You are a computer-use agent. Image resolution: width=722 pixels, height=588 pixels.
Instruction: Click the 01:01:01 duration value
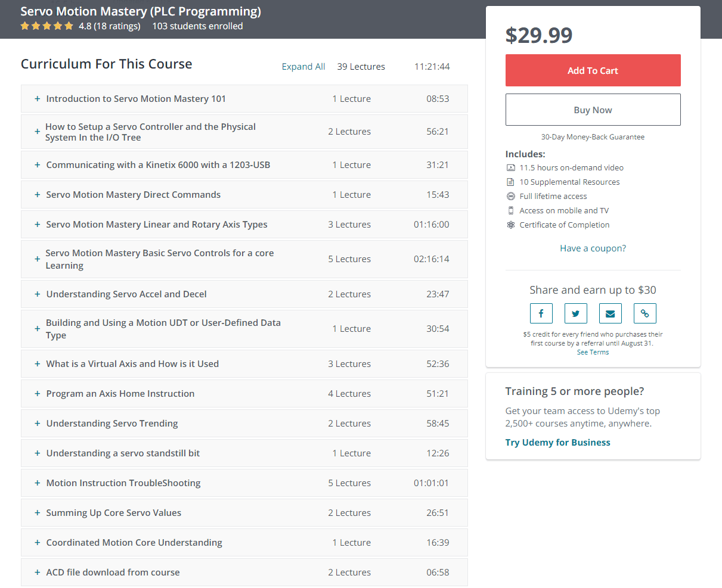point(432,483)
